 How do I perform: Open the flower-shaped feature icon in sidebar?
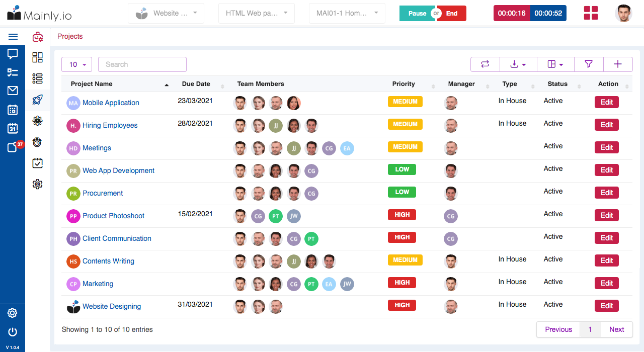tap(37, 121)
